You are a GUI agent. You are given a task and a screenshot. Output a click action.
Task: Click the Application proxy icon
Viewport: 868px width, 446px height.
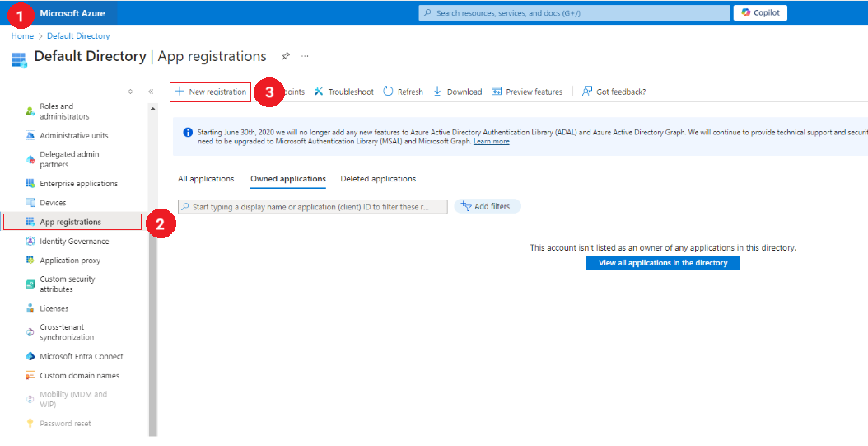point(30,260)
